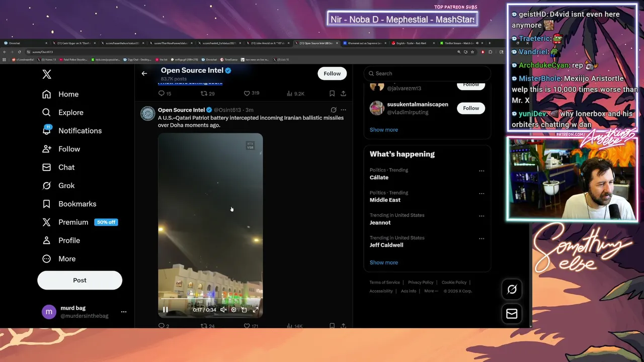Viewport: 644px width, 362px height.
Task: Open floating Grok button
Action: pos(512,289)
